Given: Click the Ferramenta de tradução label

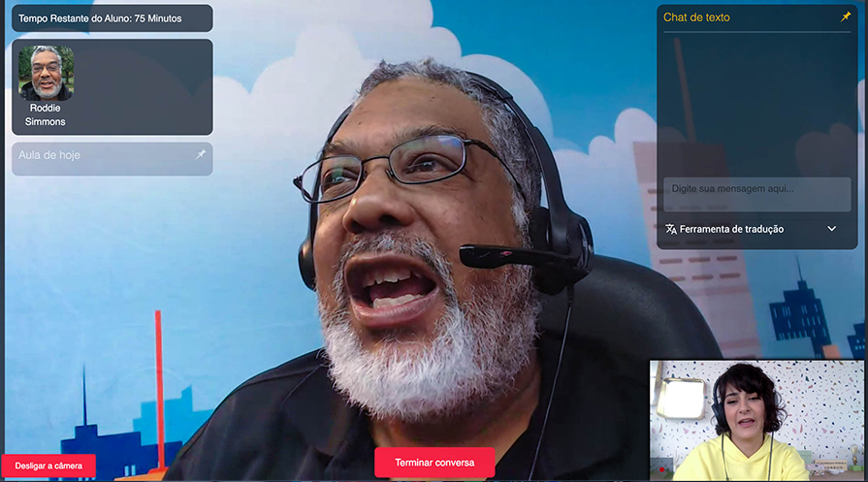Looking at the screenshot, I should click(731, 229).
